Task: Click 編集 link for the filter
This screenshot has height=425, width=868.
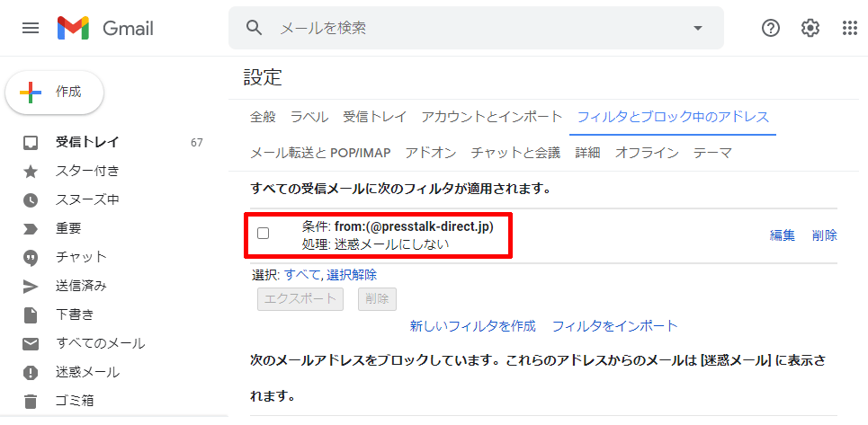Action: pyautogui.click(x=783, y=235)
